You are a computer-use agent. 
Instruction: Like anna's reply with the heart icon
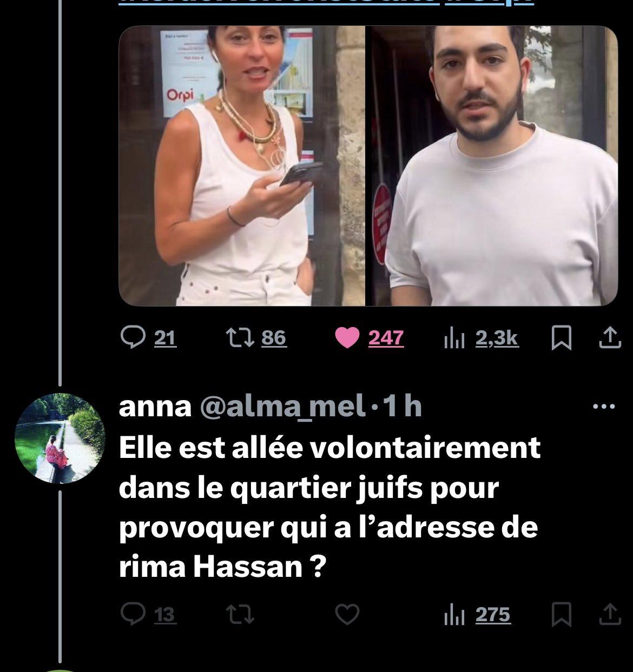coord(348,615)
